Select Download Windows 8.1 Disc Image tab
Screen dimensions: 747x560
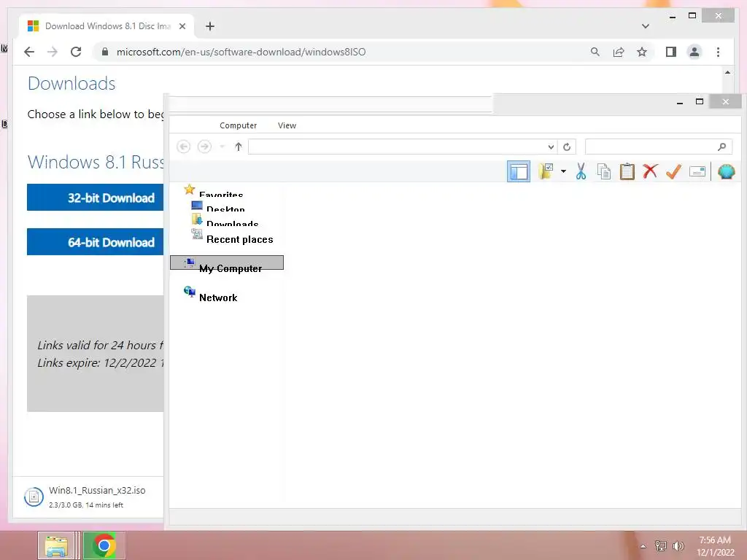[x=107, y=26]
